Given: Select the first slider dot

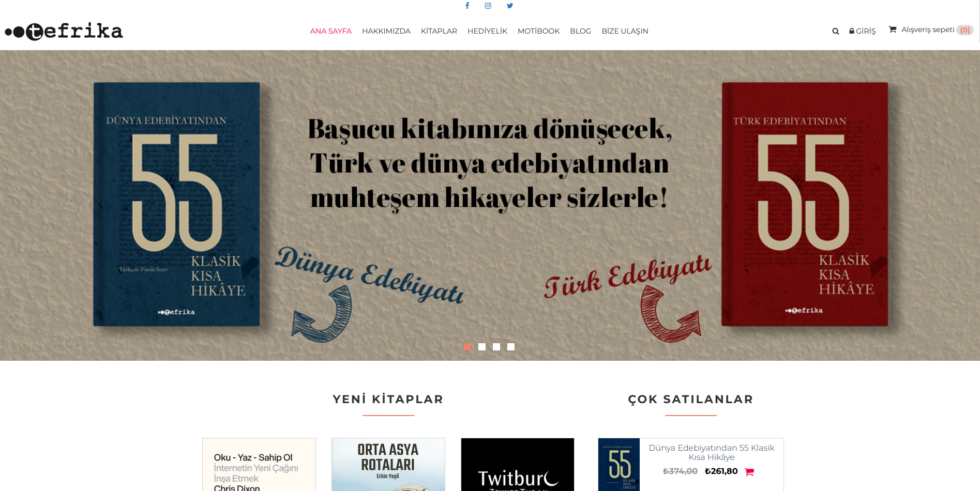Looking at the screenshot, I should click(468, 347).
